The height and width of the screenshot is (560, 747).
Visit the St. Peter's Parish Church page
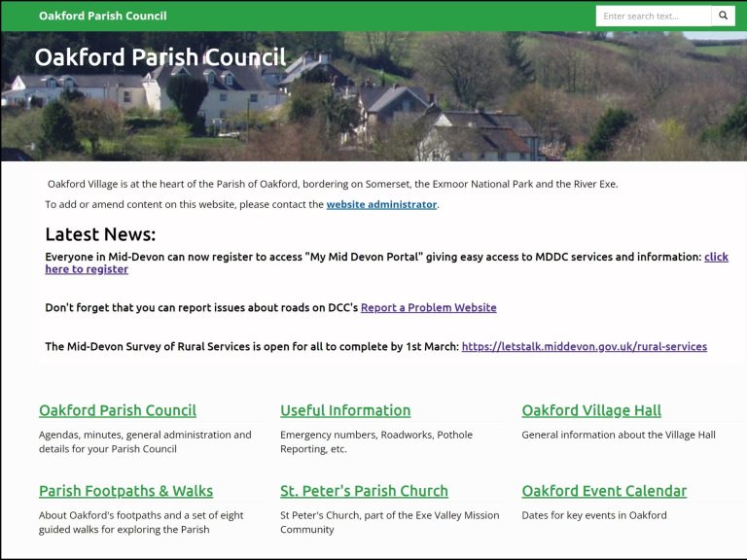[364, 490]
